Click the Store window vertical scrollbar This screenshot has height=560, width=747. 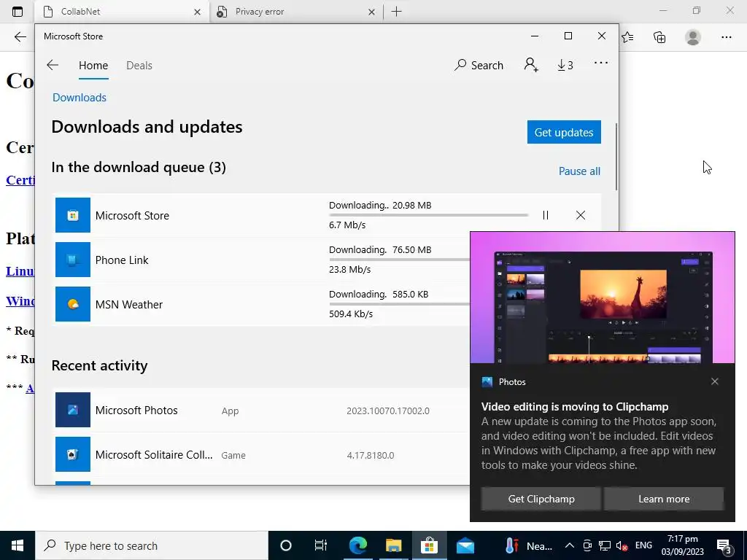pos(616,157)
